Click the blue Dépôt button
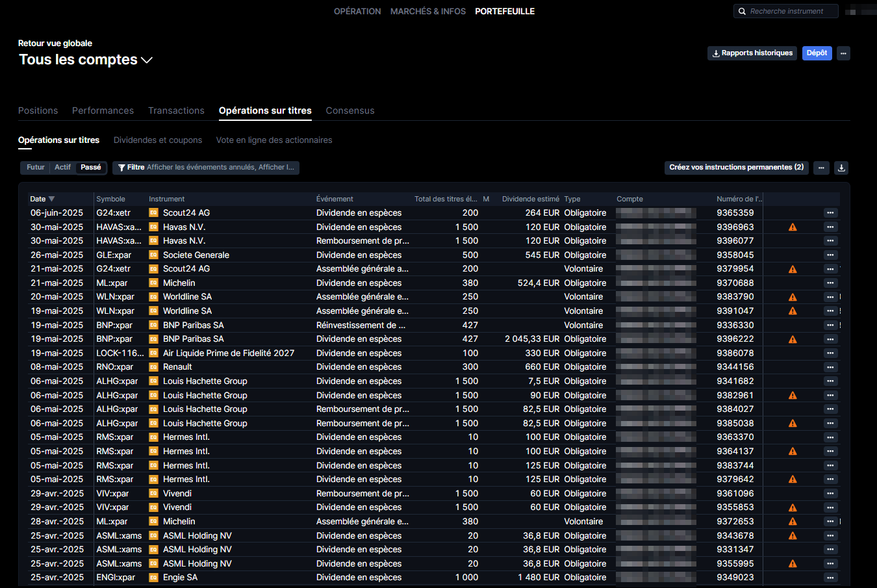The height and width of the screenshot is (588, 877). 817,53
